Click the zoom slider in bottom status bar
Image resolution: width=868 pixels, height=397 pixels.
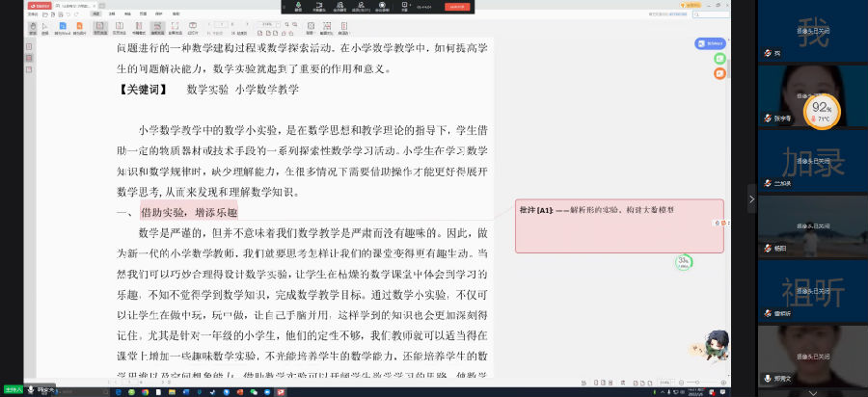pyautogui.click(x=699, y=383)
